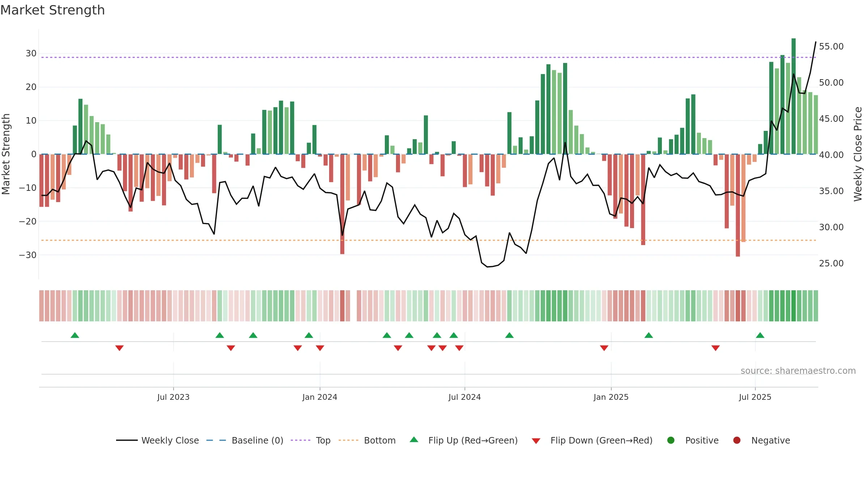
Task: Click the vertical 'Market Strength' axis title
Action: (x=6, y=154)
